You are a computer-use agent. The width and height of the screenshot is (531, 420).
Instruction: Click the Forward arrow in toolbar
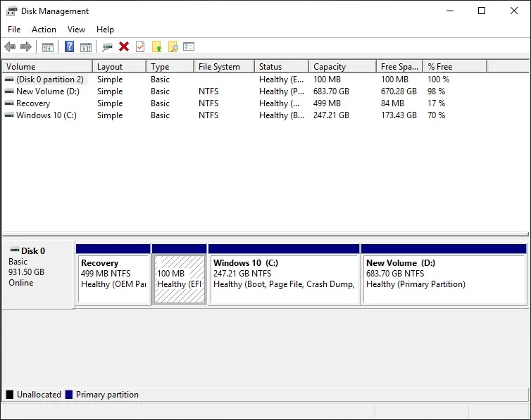pos(26,47)
